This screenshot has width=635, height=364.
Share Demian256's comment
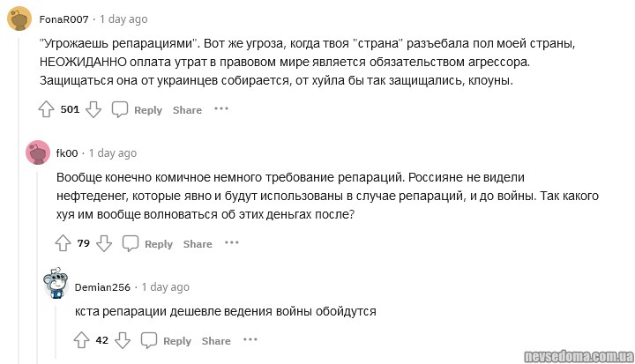(x=216, y=341)
